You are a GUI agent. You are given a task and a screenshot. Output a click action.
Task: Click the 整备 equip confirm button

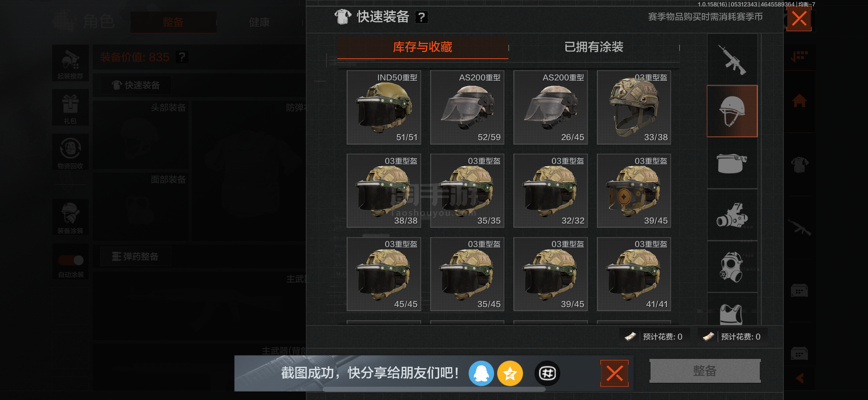705,370
